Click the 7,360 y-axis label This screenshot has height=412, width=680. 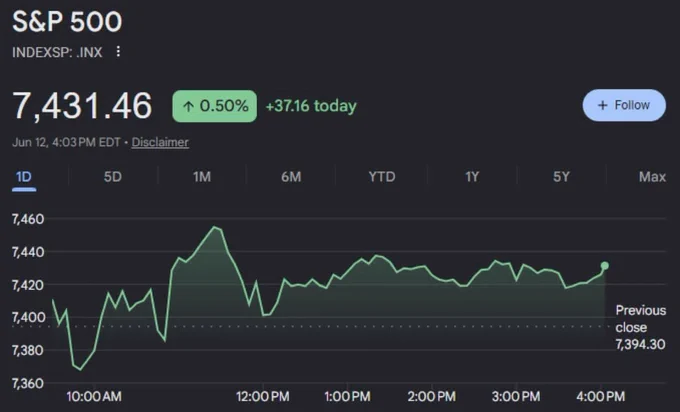click(28, 383)
